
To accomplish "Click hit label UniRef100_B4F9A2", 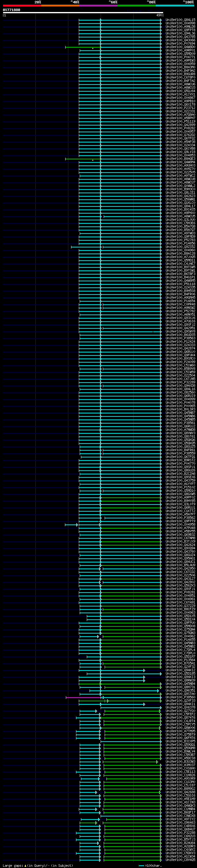I will [x=180, y=71].
